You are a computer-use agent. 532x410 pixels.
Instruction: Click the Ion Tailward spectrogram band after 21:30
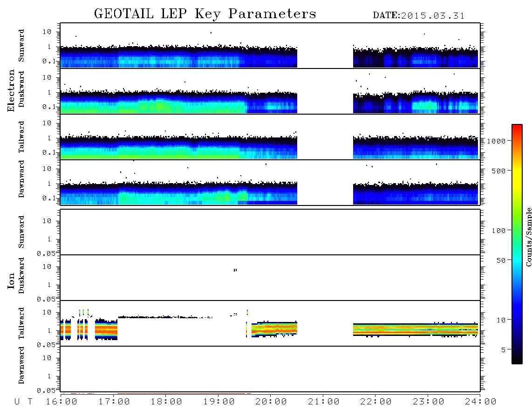416,329
